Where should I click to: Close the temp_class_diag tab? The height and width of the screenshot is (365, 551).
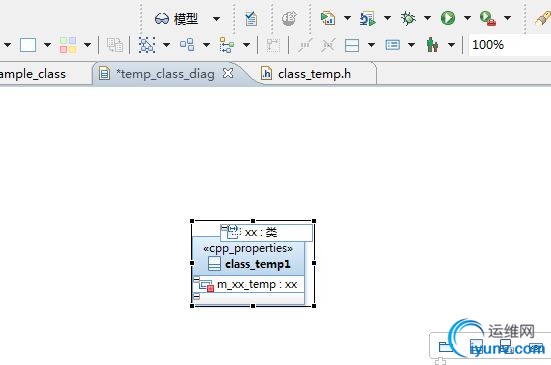point(228,73)
